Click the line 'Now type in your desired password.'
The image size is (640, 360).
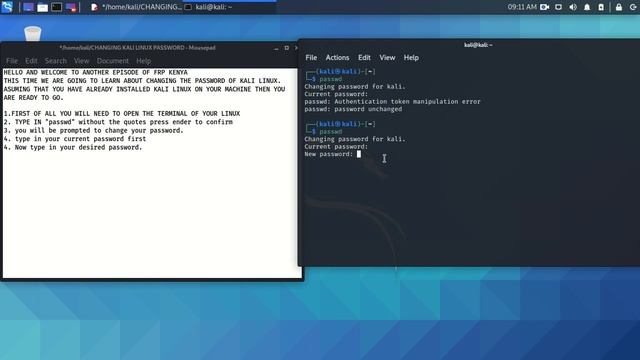(73, 147)
